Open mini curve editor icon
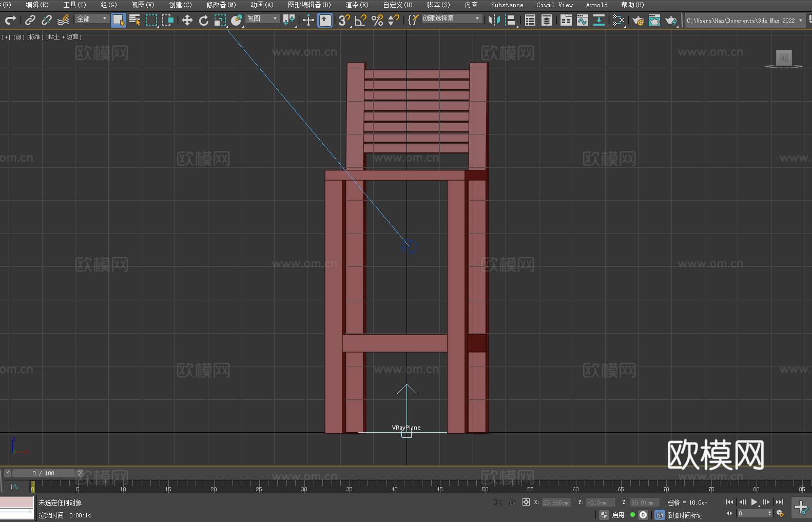 [14, 486]
